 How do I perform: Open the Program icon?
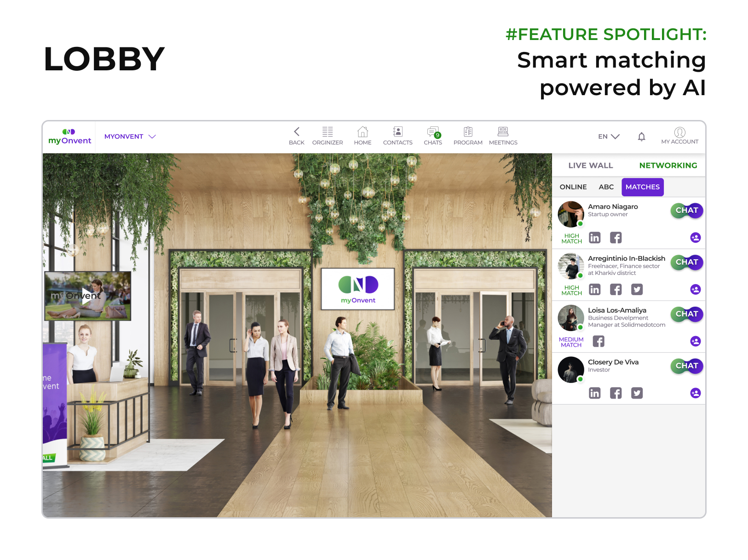click(468, 136)
